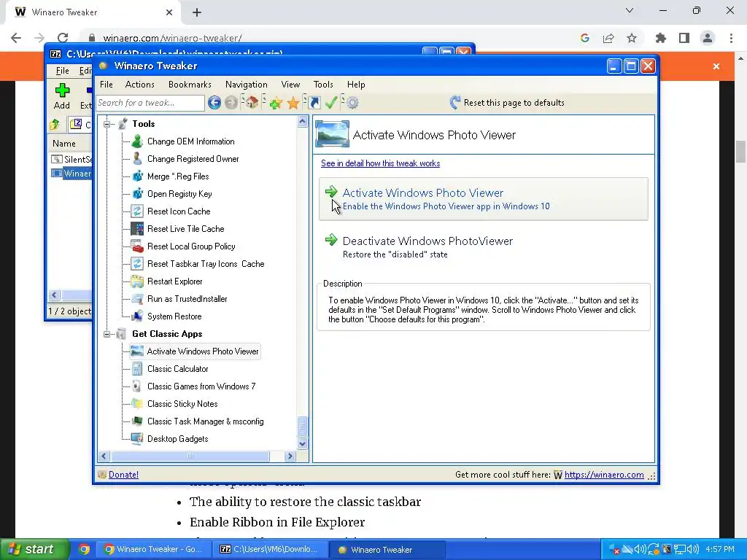
Task: Click the up-folder icon in 7-Zip window
Action: coord(55,125)
